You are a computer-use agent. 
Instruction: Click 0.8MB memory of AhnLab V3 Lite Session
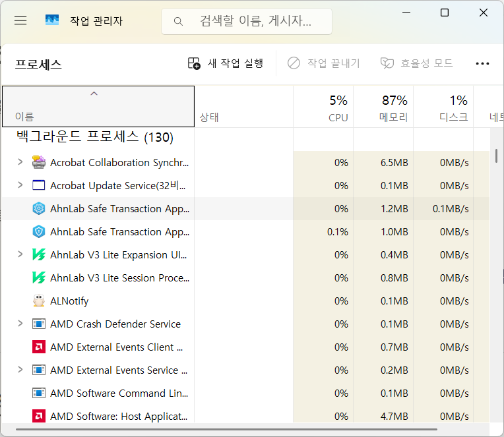coord(394,278)
